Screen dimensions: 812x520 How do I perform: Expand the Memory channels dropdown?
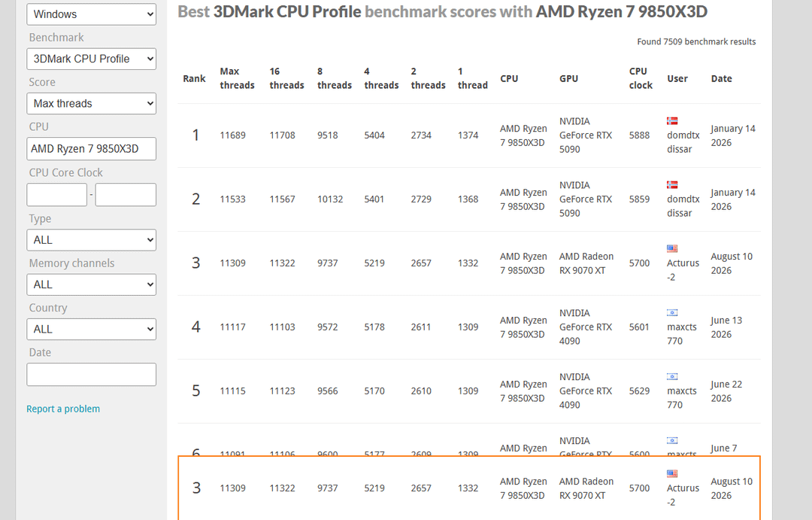[91, 284]
